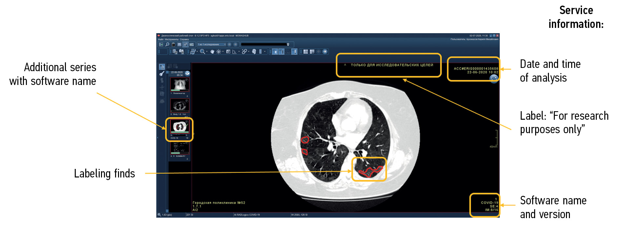This screenshot has width=644, height=226.
Task: Collapse the study dated 22-06-2020 in series panel
Action: pyautogui.click(x=167, y=72)
